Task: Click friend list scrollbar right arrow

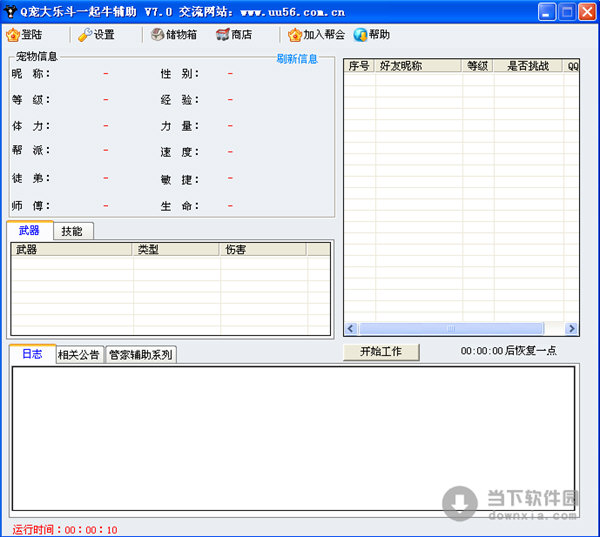Action: (572, 328)
